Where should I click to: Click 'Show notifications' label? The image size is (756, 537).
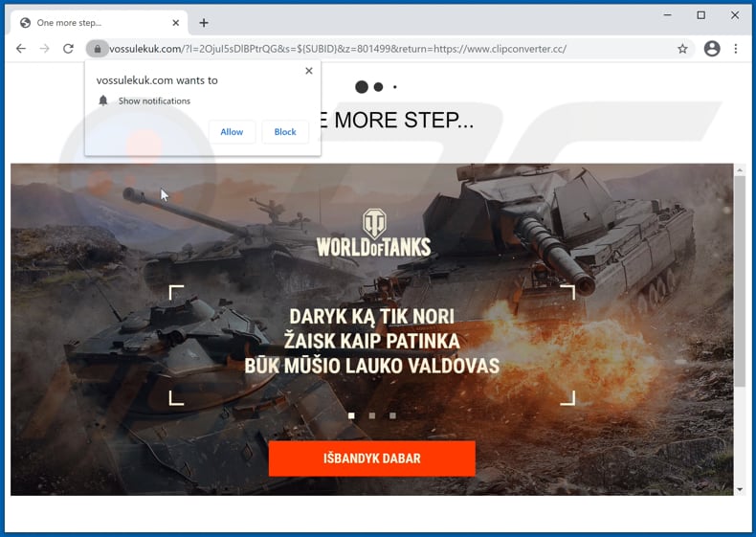pyautogui.click(x=154, y=101)
